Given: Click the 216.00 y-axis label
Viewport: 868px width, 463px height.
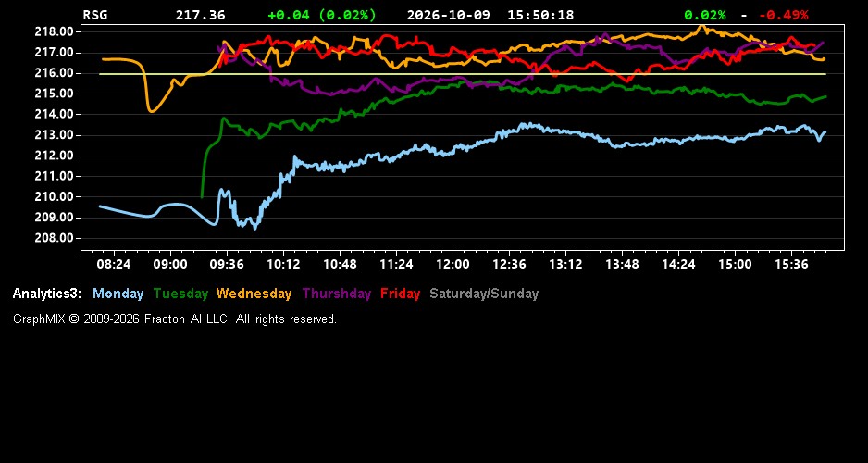Looking at the screenshot, I should pos(55,73).
